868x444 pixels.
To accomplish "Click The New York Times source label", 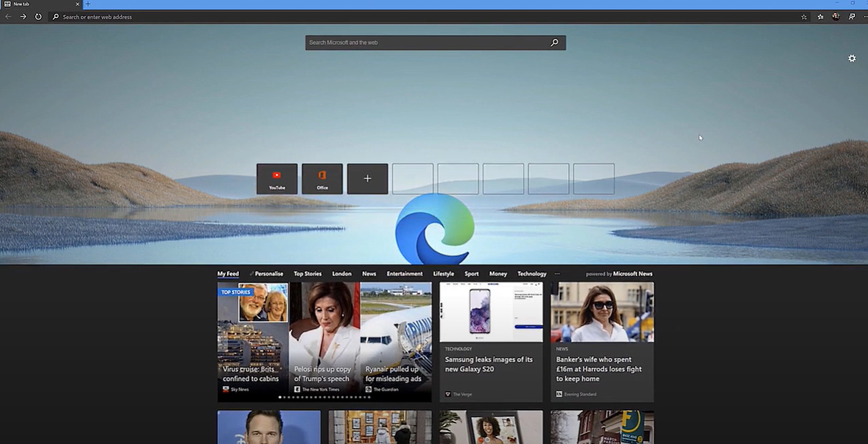I will pyautogui.click(x=321, y=390).
